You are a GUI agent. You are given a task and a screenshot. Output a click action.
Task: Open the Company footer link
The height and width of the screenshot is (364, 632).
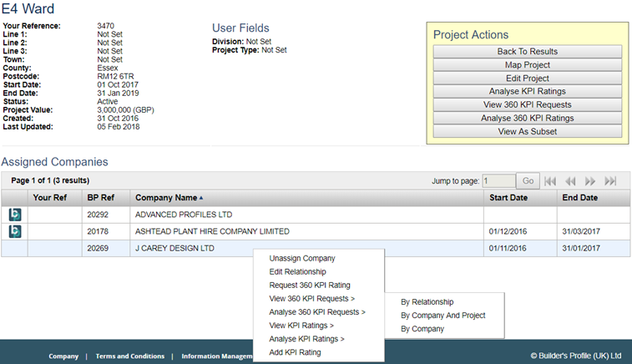coord(63,356)
